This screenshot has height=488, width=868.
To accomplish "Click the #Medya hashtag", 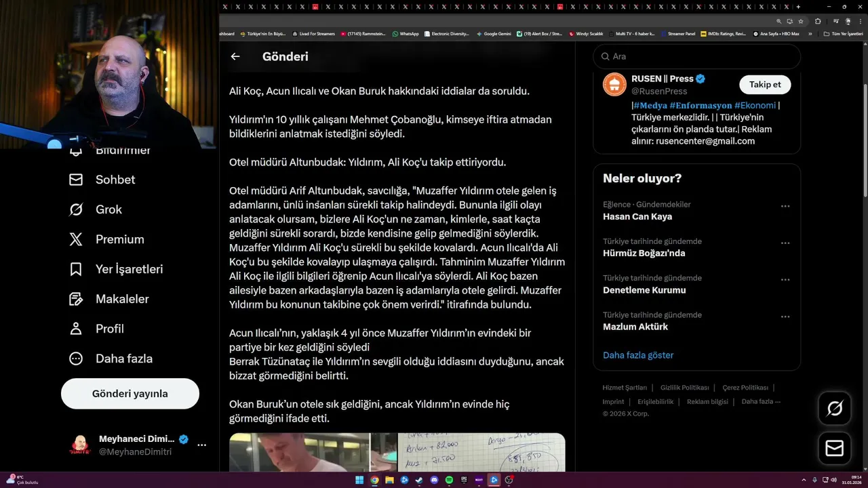I will coord(649,105).
